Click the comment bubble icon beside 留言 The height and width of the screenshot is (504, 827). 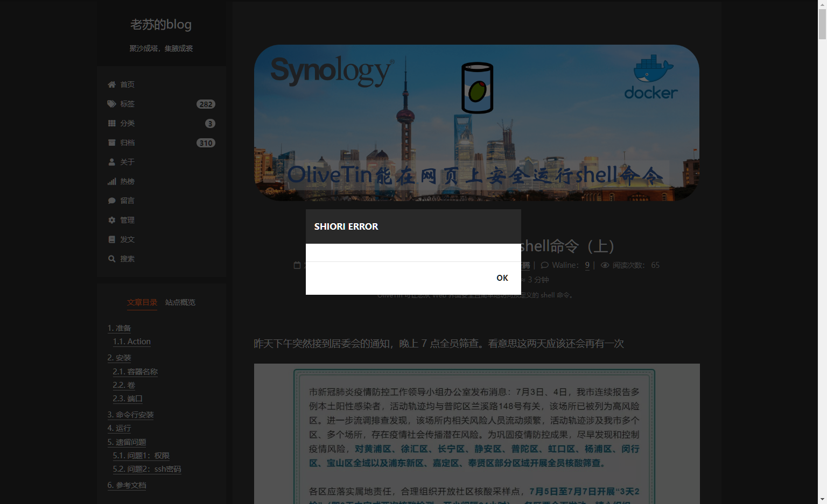pyautogui.click(x=111, y=201)
